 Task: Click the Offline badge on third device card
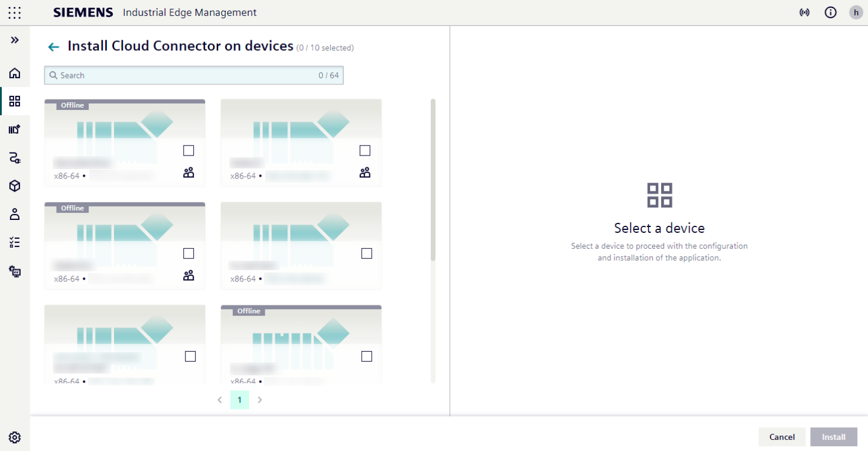point(73,208)
